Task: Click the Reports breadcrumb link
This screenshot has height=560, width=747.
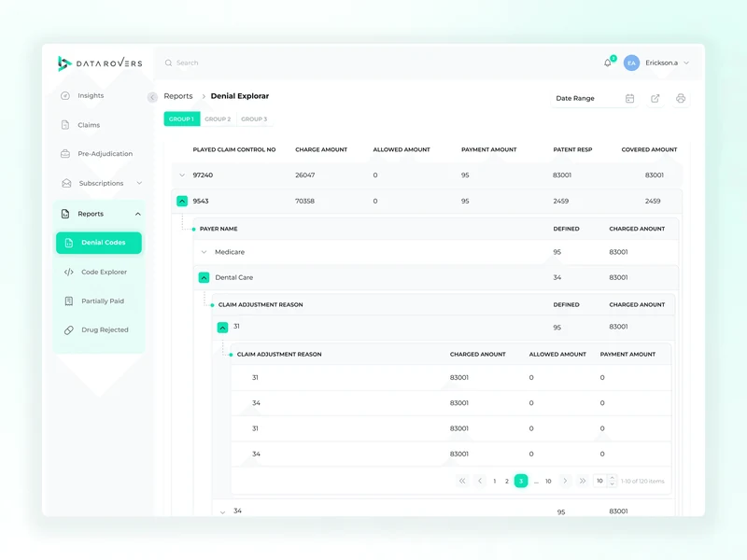Action: 178,96
